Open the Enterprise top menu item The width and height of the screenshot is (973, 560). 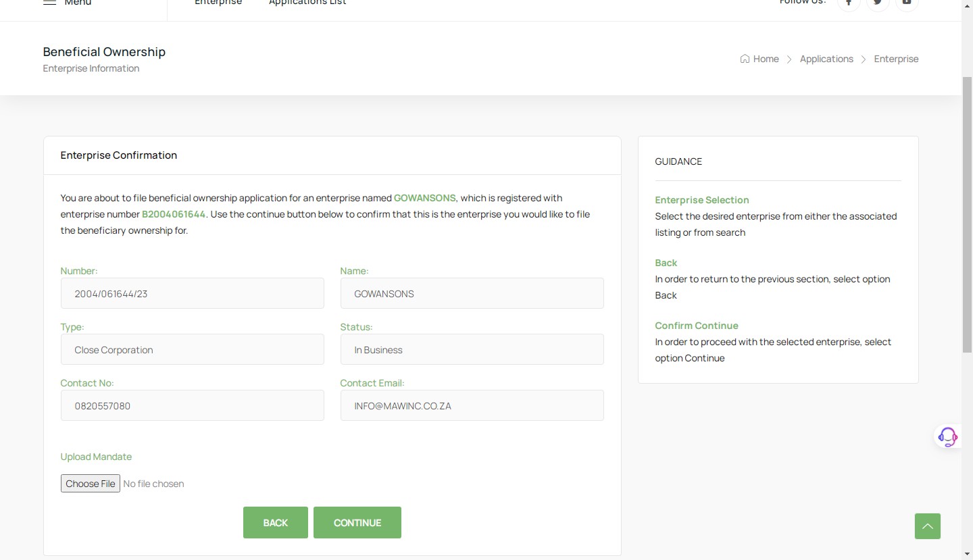(x=218, y=3)
